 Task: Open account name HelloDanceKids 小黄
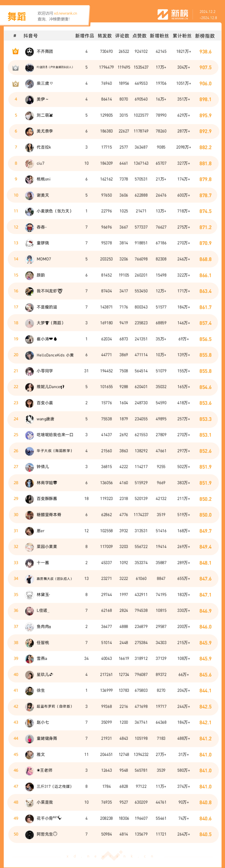[x=55, y=355]
